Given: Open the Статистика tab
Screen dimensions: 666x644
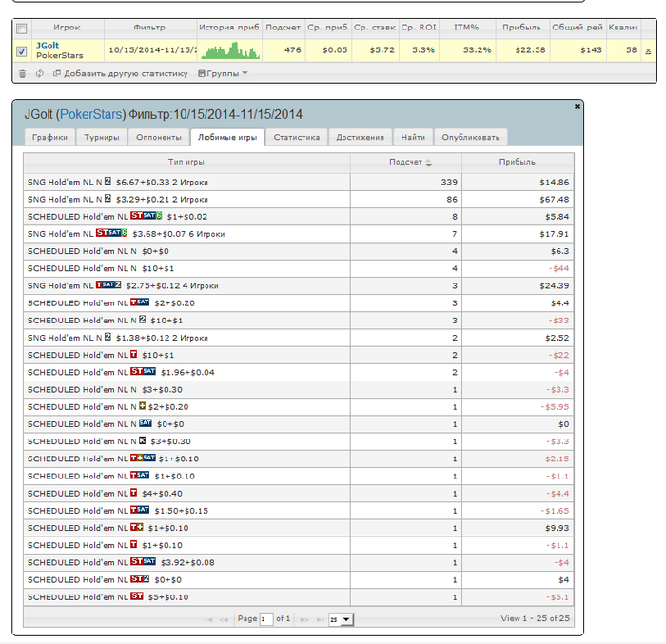Looking at the screenshot, I should click(297, 137).
